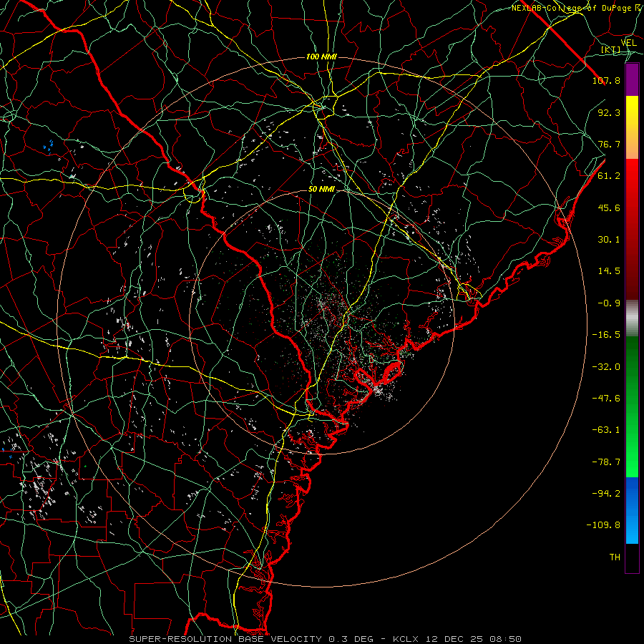Click the 107.8 legend value
This screenshot has width=644, height=644.
[x=606, y=80]
